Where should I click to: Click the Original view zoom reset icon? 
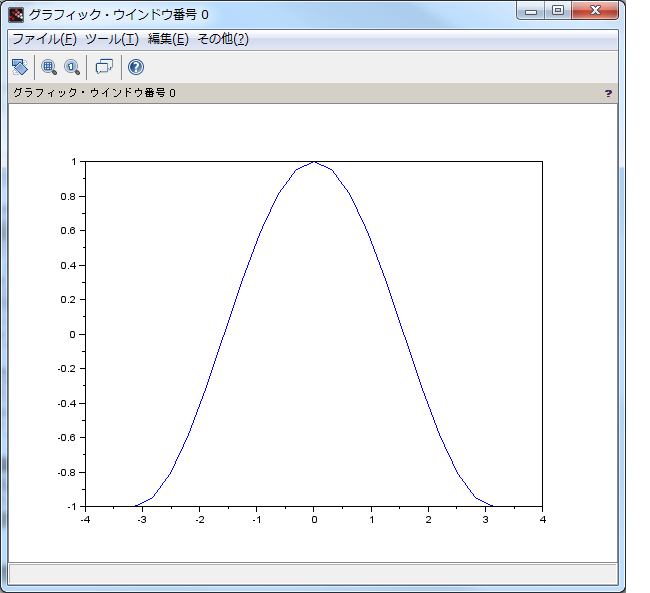[x=72, y=67]
